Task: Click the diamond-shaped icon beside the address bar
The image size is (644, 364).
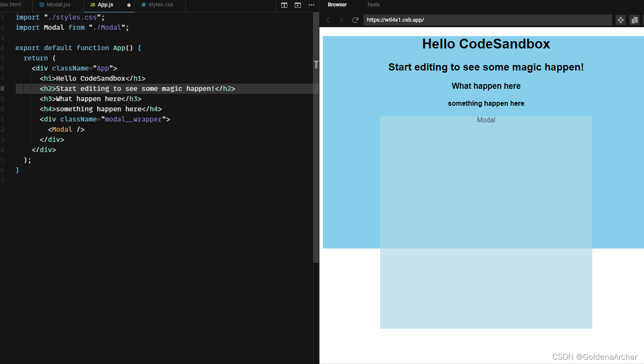Action: (x=621, y=20)
